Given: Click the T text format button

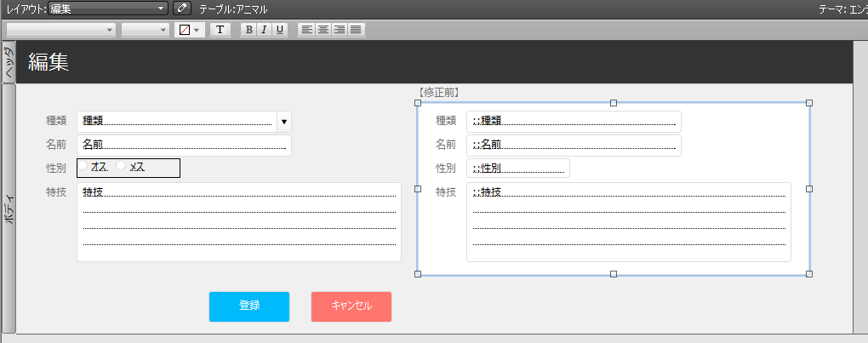Looking at the screenshot, I should 220,30.
